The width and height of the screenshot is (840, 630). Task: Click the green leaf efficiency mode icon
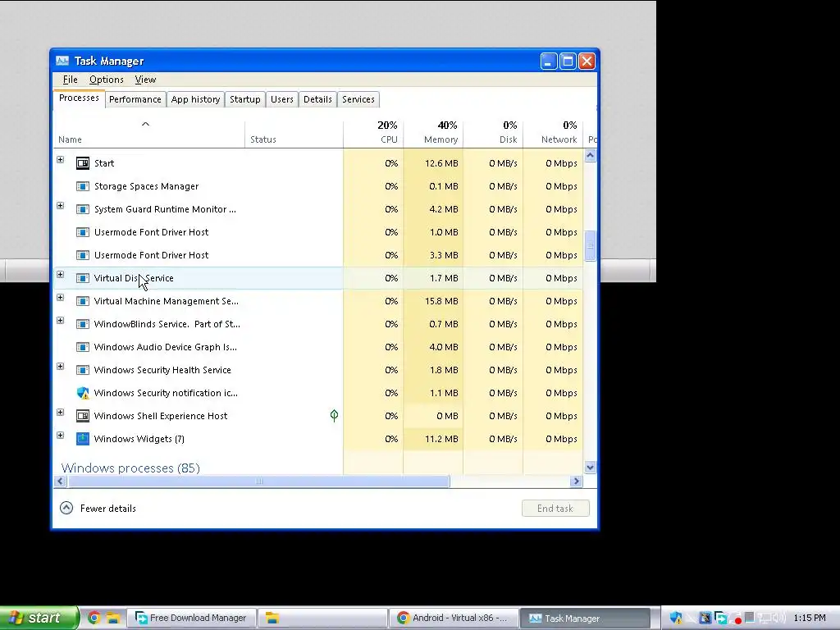click(335, 416)
